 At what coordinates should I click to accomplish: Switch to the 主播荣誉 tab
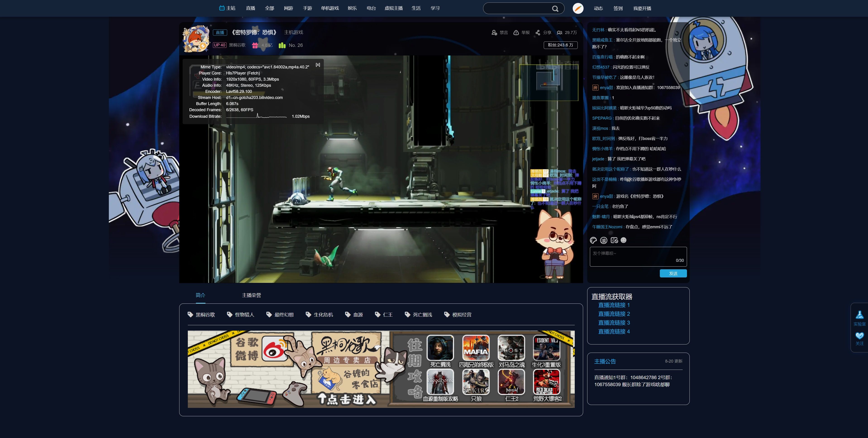pos(251,295)
